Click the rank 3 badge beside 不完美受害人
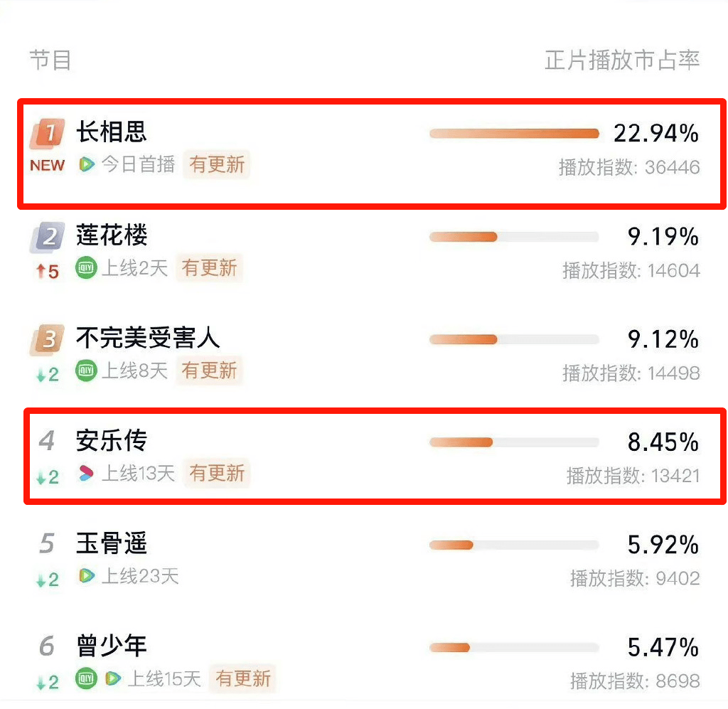This screenshot has width=728, height=709. coord(48,339)
